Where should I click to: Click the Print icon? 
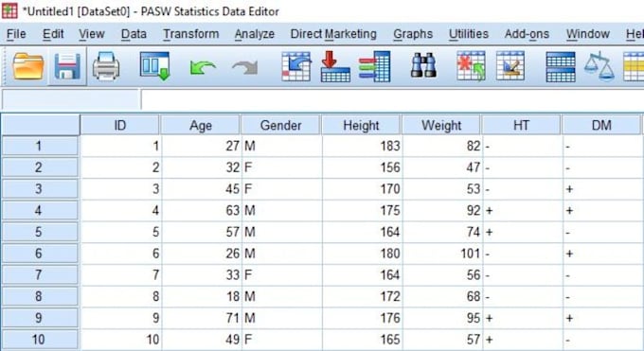coord(106,66)
